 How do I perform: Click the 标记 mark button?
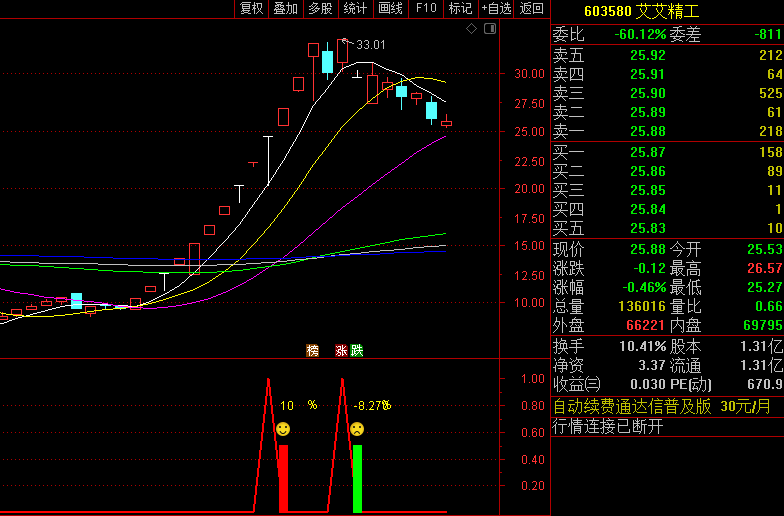[x=460, y=8]
